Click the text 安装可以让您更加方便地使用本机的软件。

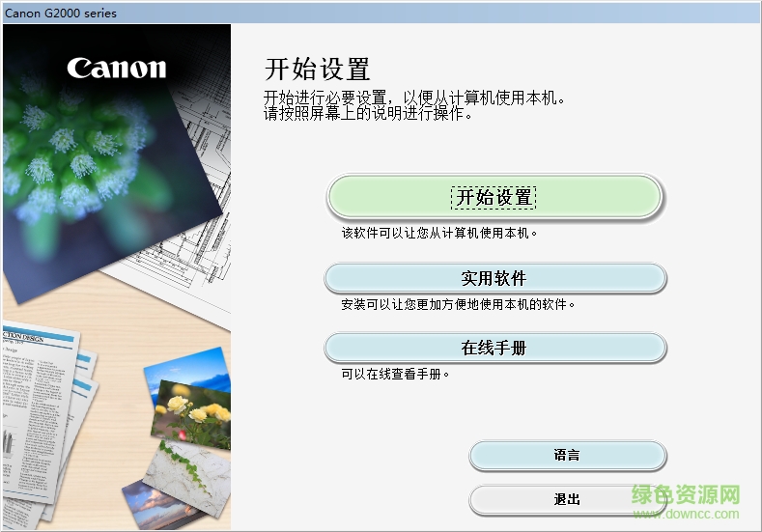[458, 305]
